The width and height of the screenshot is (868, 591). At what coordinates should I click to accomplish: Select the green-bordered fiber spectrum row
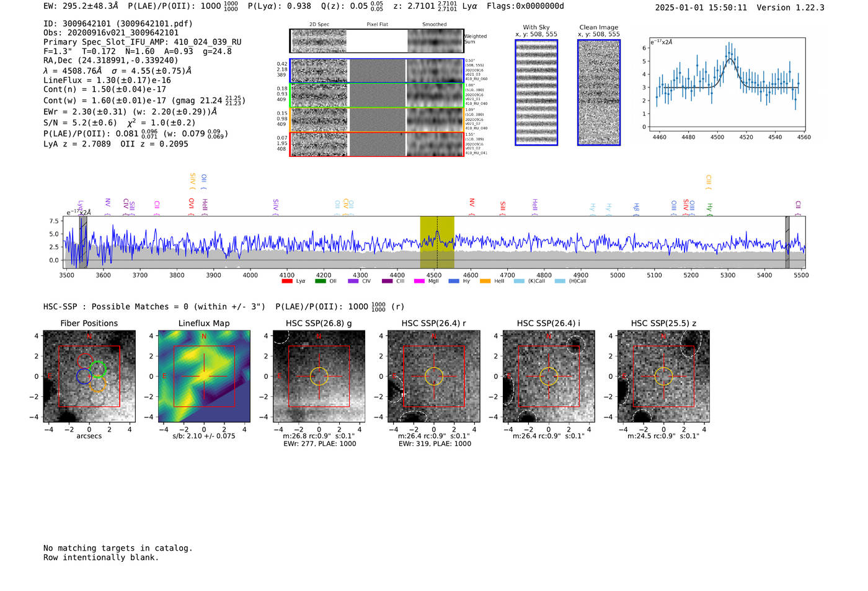376,96
